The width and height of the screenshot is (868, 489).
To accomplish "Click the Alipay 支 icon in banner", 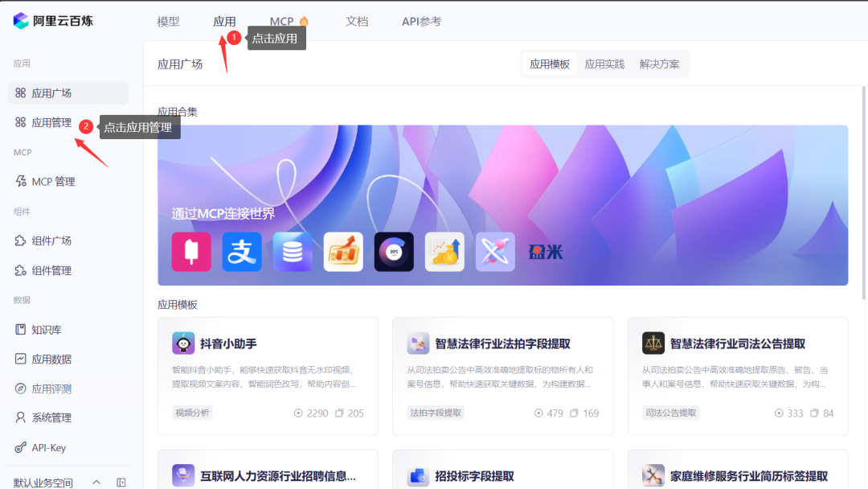I will coord(242,252).
